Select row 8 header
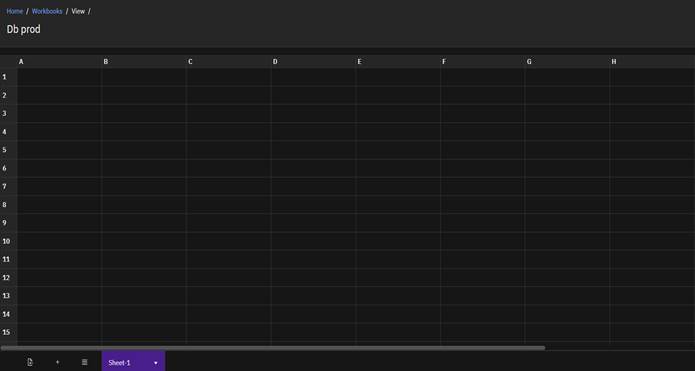 point(8,204)
